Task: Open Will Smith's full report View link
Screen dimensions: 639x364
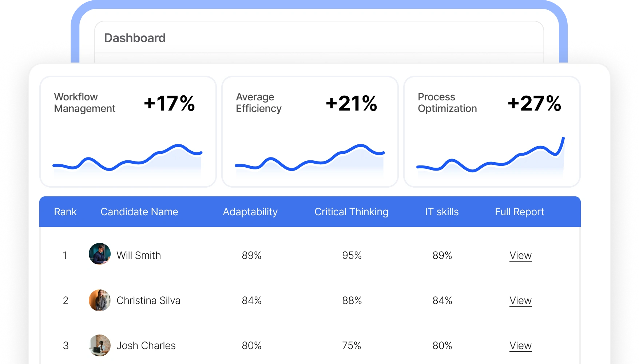Action: pos(520,256)
